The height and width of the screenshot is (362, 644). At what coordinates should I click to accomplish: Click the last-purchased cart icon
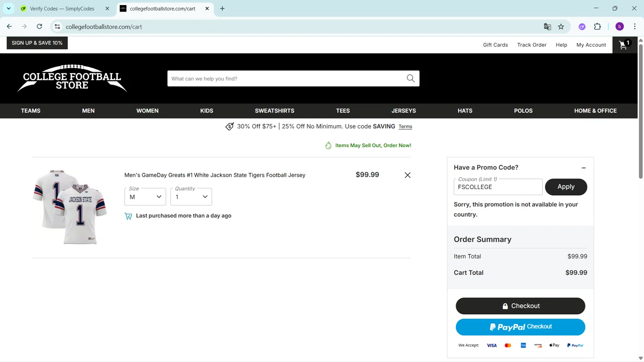pos(128,216)
